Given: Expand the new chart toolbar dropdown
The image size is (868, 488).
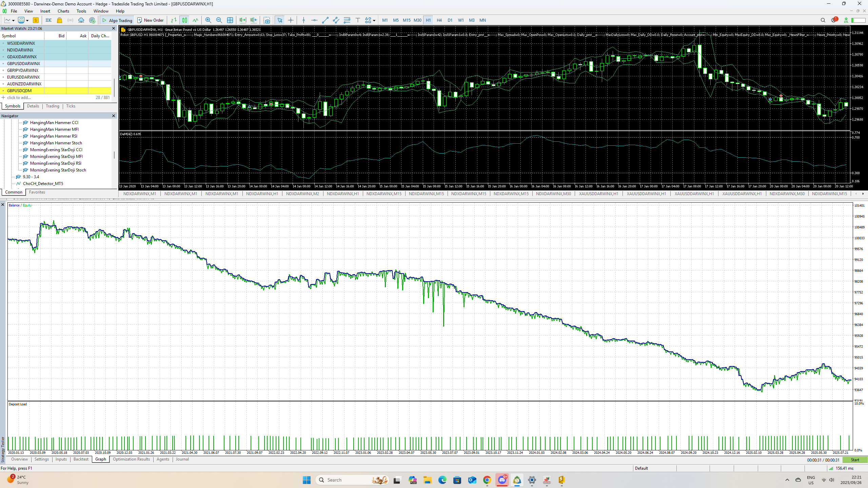Looking at the screenshot, I should pyautogui.click(x=27, y=21).
